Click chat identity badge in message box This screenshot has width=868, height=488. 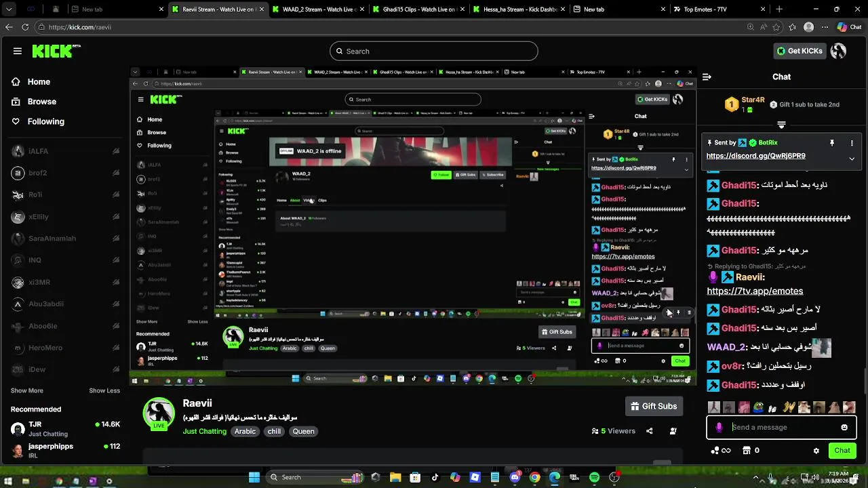719,427
